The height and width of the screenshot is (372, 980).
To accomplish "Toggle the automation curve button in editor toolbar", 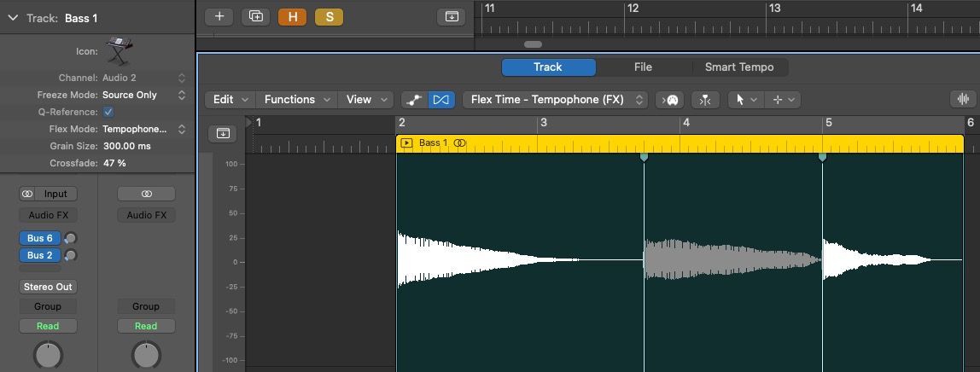I will point(414,100).
